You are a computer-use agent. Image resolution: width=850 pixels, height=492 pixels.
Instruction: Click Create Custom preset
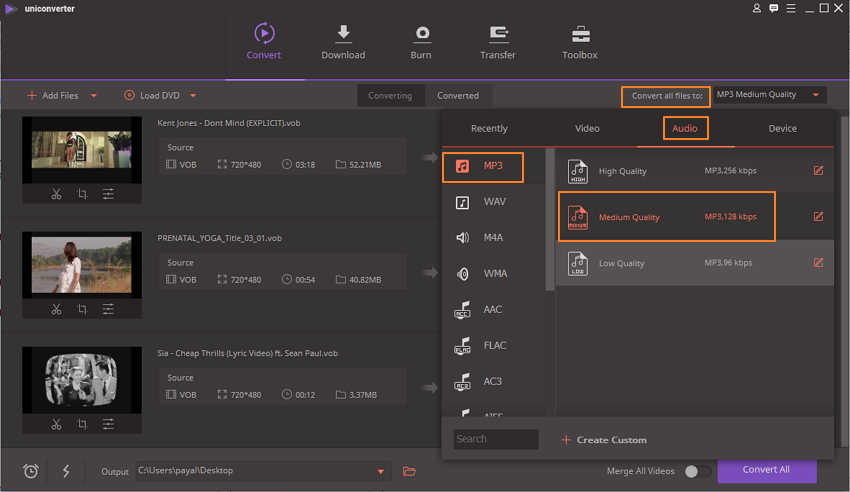604,440
